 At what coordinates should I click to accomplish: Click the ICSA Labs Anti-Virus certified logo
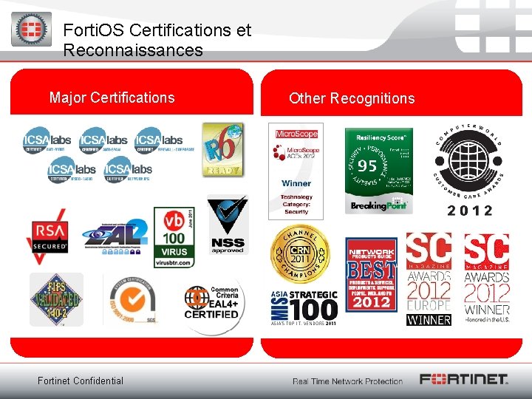pyautogui.click(x=47, y=140)
